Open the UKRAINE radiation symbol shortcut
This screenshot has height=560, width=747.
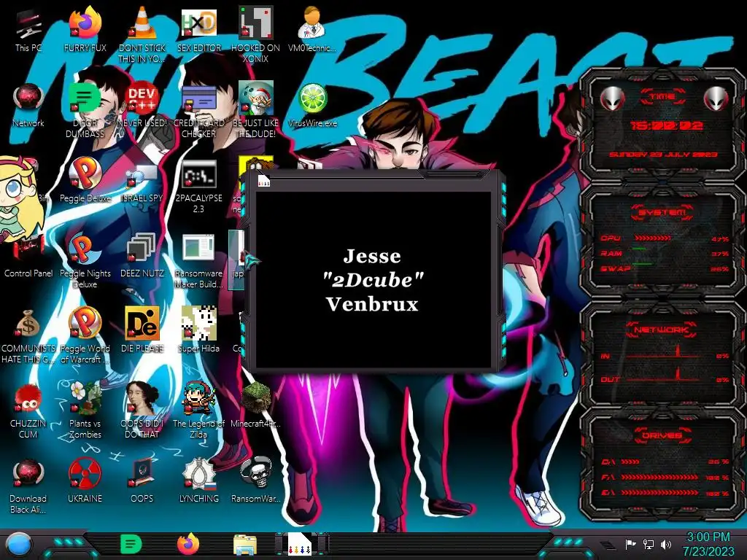pos(85,481)
